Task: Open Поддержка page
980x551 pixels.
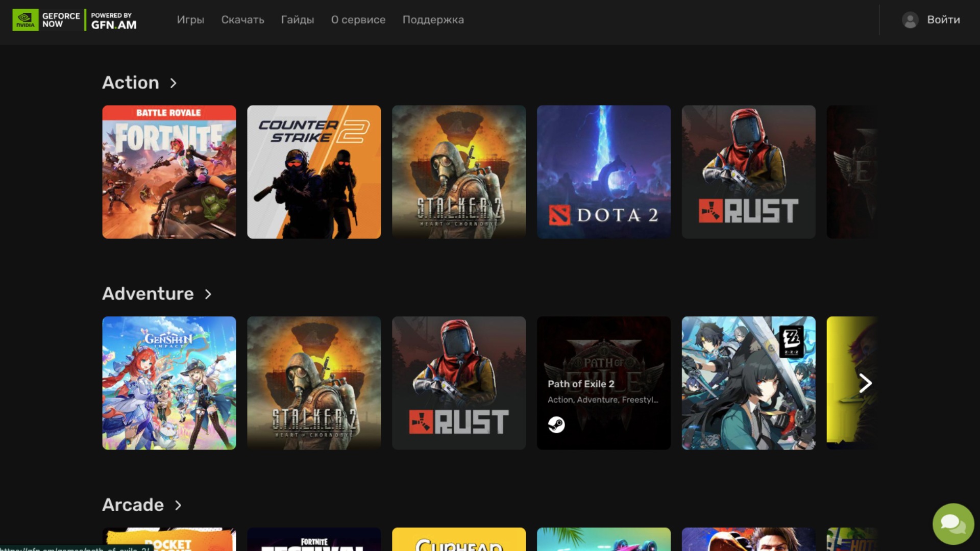Action: (x=433, y=20)
